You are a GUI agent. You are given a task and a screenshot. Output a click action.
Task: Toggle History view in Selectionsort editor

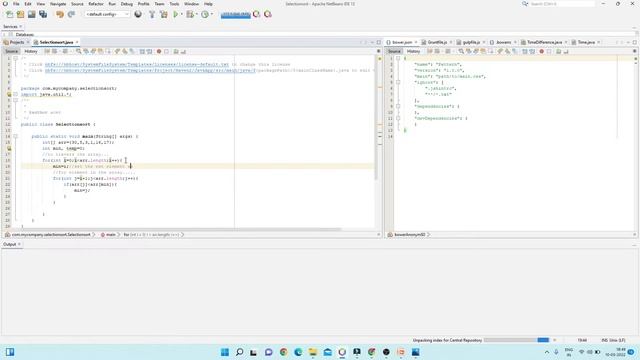click(31, 51)
